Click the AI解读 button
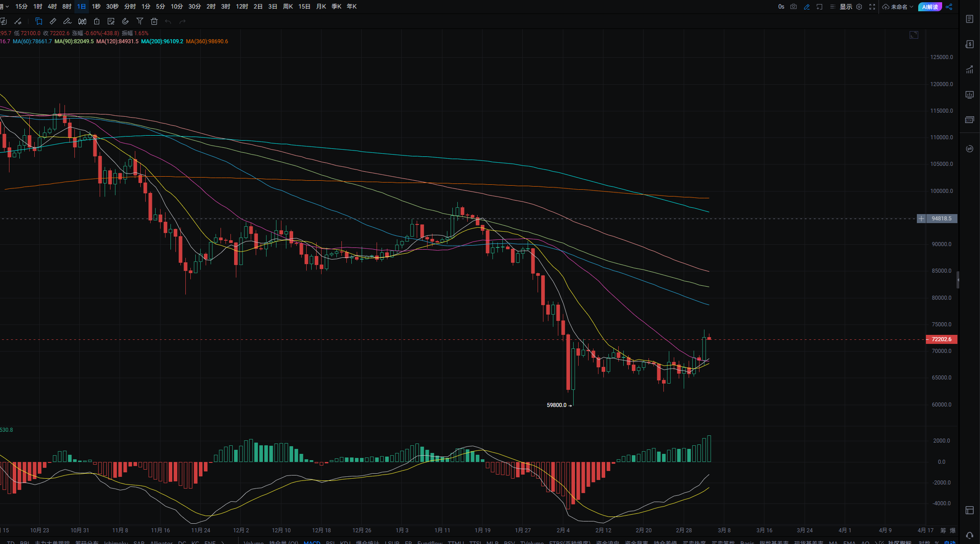This screenshot has width=980, height=544. pyautogui.click(x=930, y=7)
